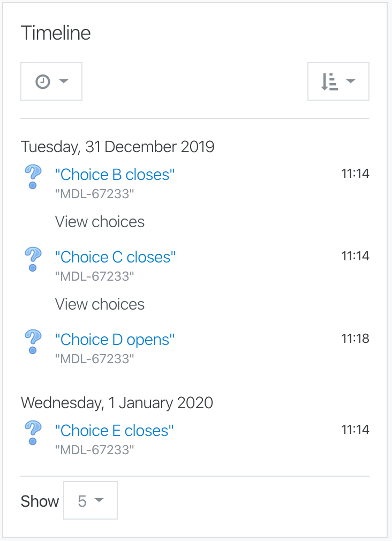Click the clock icon in date filter
The image size is (392, 541).
click(x=43, y=82)
